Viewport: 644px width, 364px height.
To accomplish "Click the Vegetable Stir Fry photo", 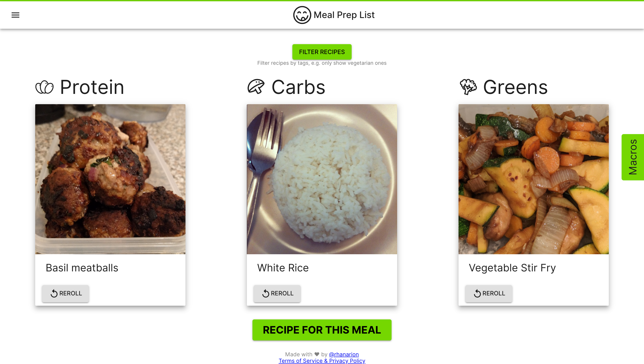I will pos(533,179).
